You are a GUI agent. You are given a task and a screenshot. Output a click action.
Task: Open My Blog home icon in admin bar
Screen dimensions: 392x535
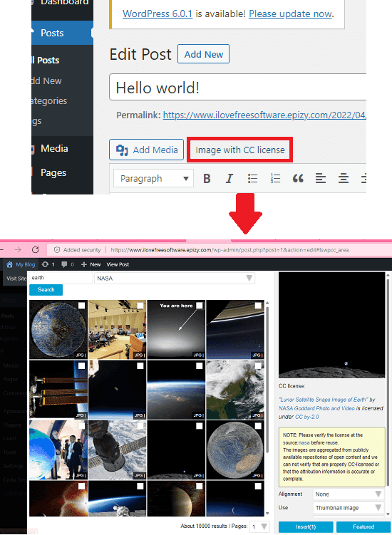tap(9, 264)
